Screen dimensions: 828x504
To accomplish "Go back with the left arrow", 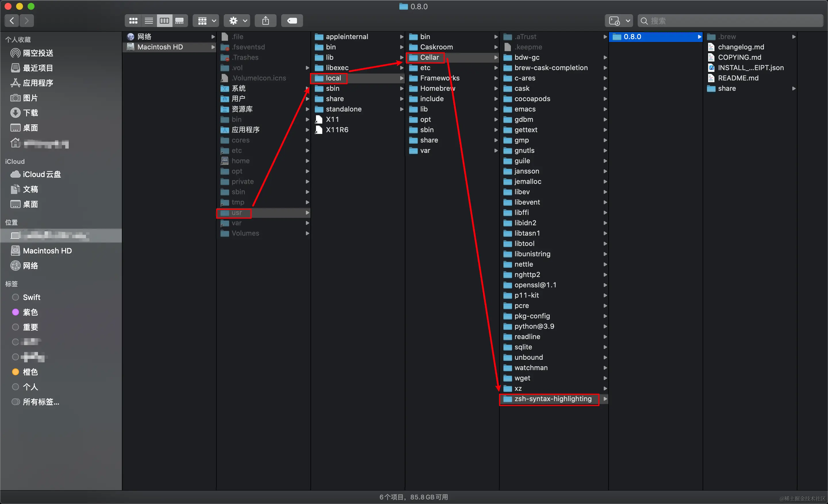I will pos(12,21).
